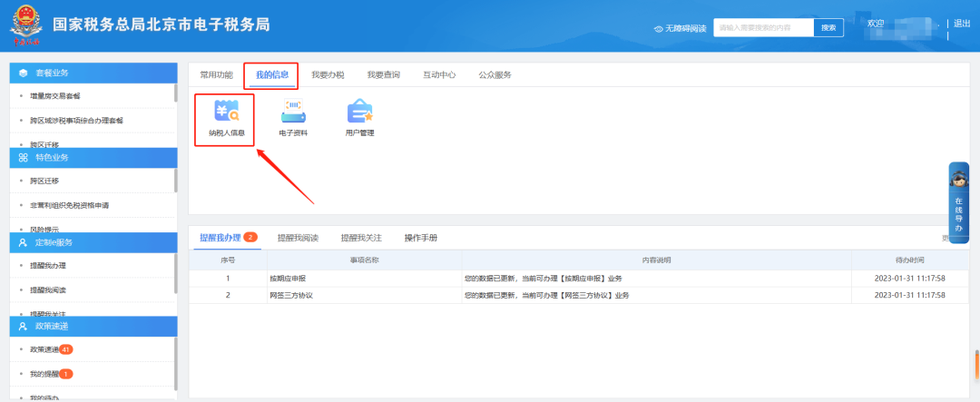Select the 操作手册 tab
980x402 pixels.
(421, 238)
